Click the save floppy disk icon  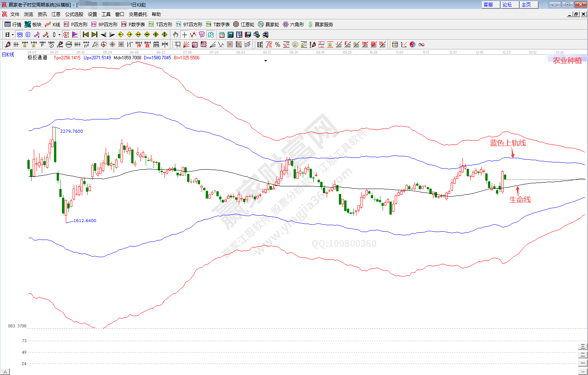[x=248, y=35]
